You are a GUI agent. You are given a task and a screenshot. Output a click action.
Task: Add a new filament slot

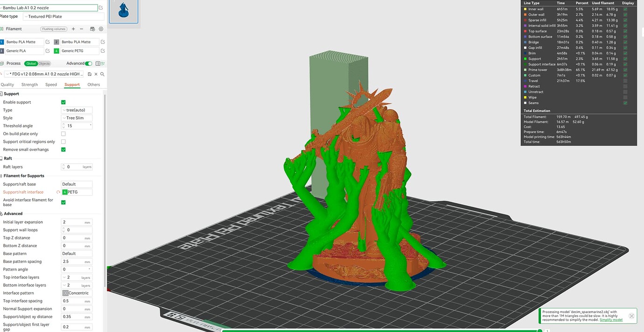73,29
